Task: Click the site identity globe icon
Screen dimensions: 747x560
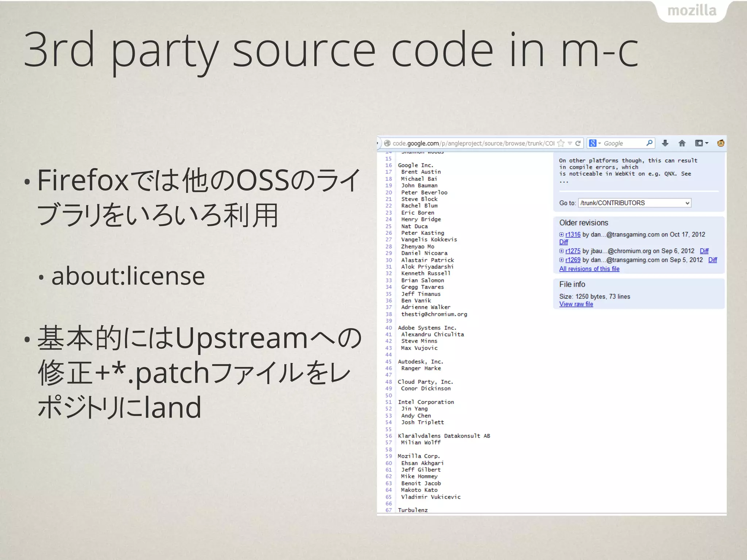Action: coord(387,143)
